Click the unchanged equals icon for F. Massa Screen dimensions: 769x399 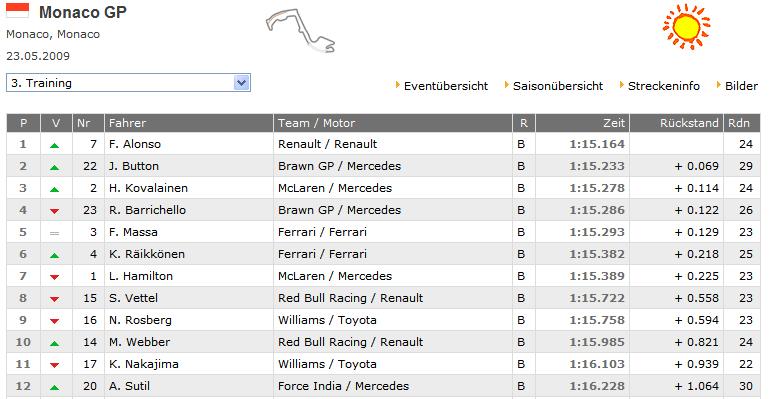coord(54,233)
